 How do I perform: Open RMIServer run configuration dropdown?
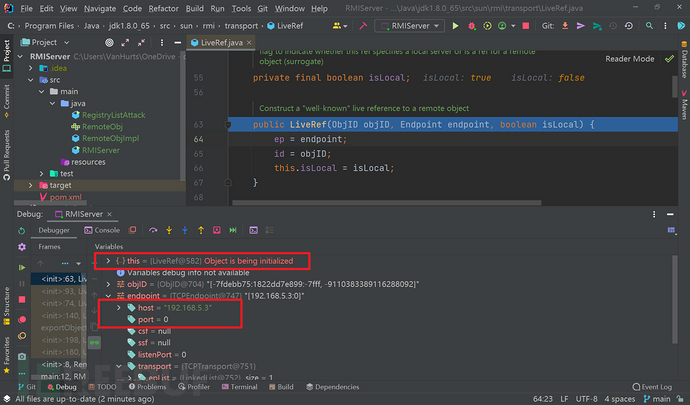[410, 26]
